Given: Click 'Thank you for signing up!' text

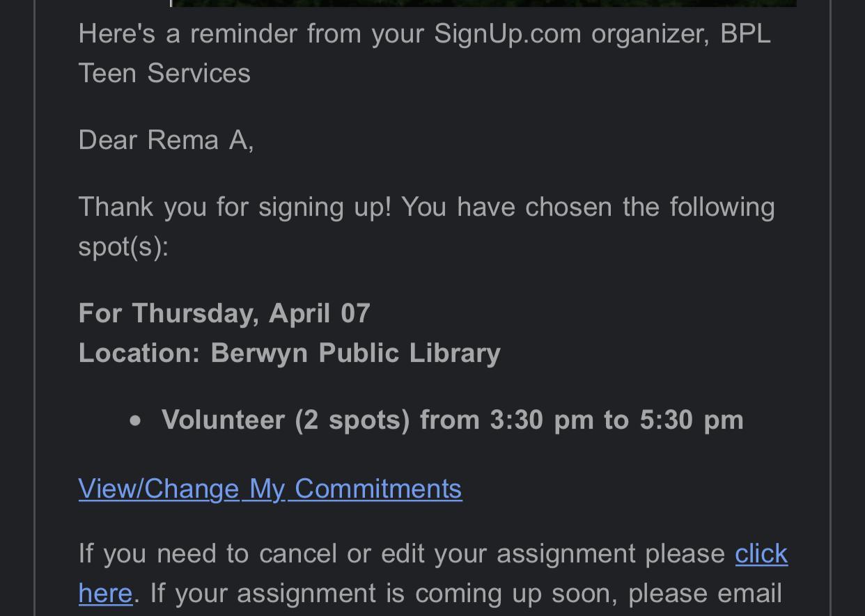Looking at the screenshot, I should (x=235, y=207).
